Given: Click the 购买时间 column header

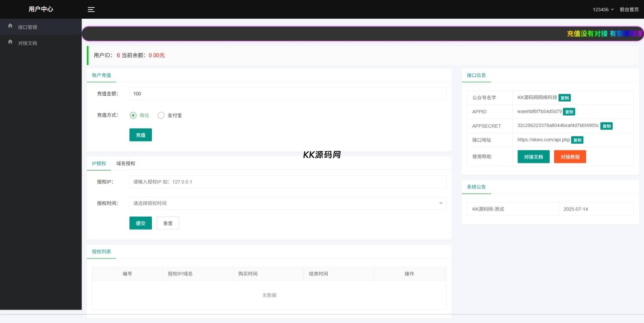Looking at the screenshot, I should pos(268,274).
